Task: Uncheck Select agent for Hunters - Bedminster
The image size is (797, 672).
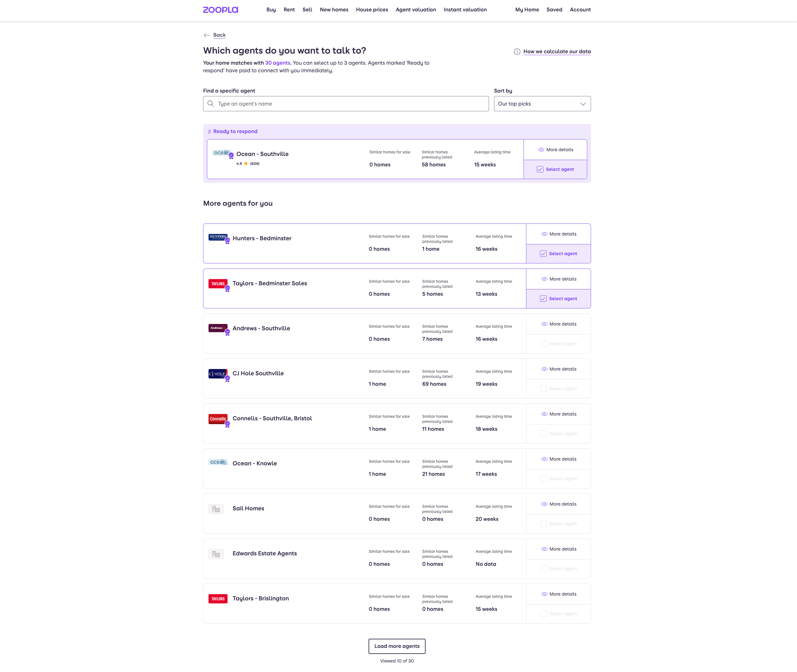Action: coord(543,254)
